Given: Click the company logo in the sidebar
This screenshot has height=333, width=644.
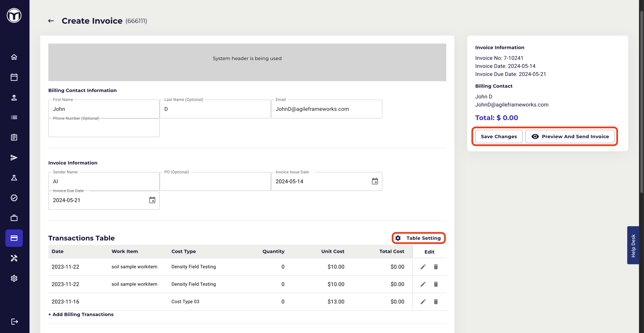Looking at the screenshot, I should pyautogui.click(x=14, y=16).
